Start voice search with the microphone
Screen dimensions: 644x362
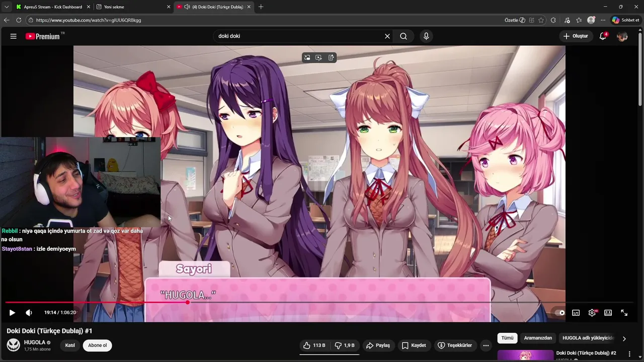pos(426,36)
